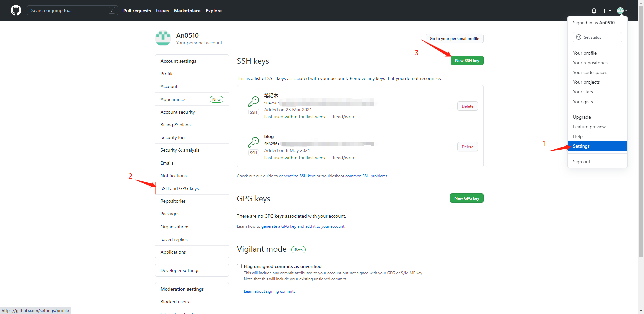Expand the plus create-new dropdown
The height and width of the screenshot is (314, 644).
tap(606, 11)
